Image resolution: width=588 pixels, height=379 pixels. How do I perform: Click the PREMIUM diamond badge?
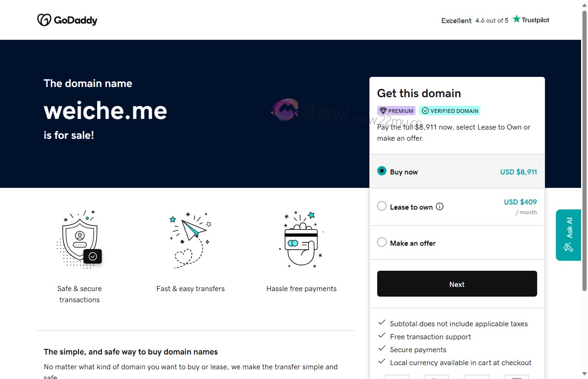[396, 111]
